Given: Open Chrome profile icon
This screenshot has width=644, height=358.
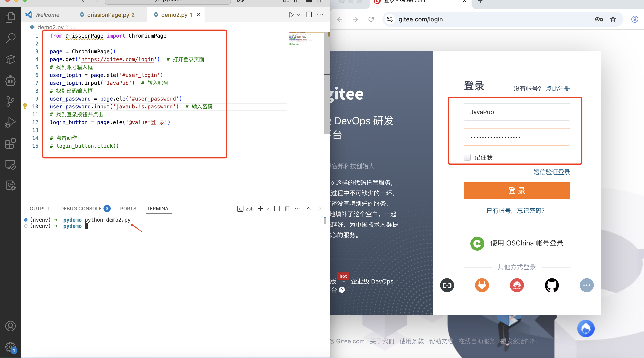Looking at the screenshot, I should [x=634, y=19].
